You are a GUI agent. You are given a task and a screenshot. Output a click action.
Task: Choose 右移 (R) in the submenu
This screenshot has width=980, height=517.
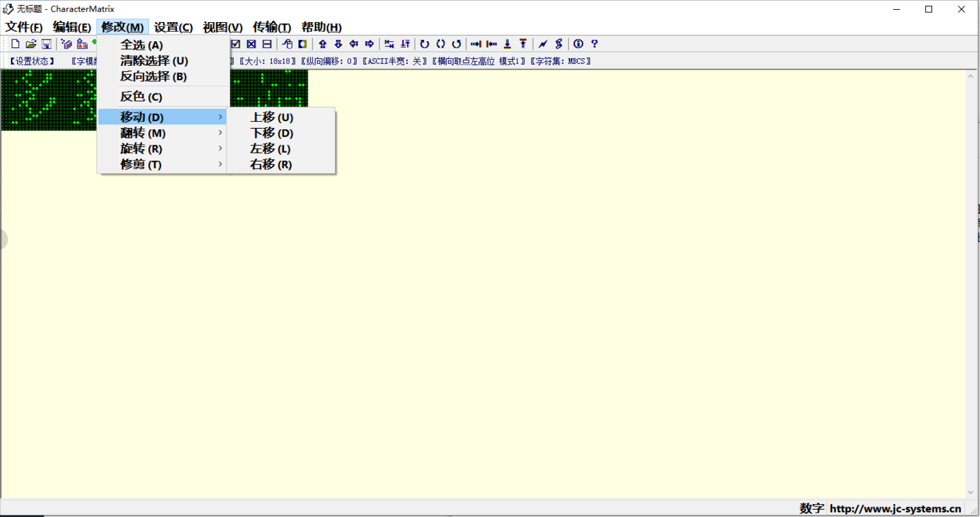(282, 164)
